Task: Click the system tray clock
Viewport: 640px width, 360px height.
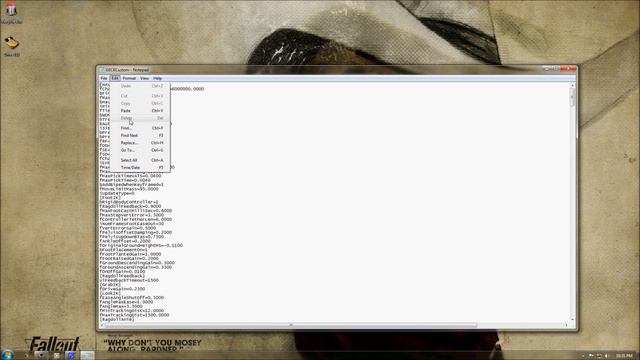Action: pyautogui.click(x=624, y=356)
